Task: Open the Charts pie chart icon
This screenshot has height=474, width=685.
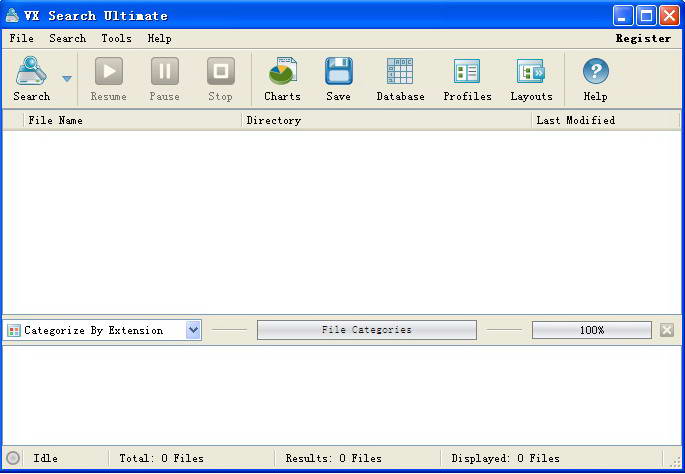Action: click(x=283, y=71)
